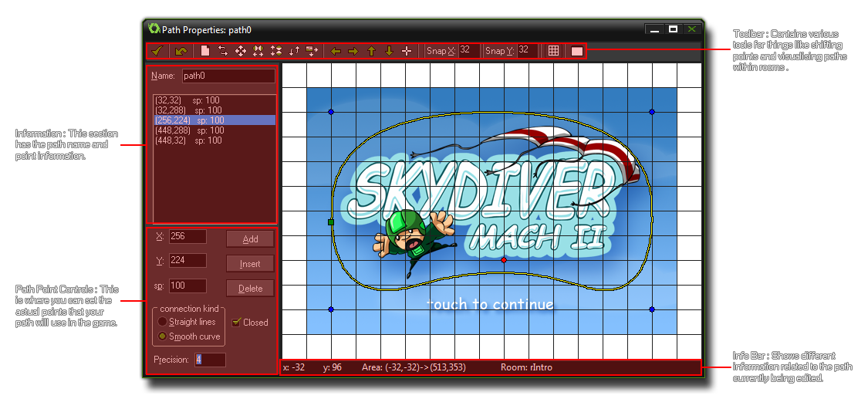The width and height of the screenshot is (868, 409).
Task: Open the room selection icon in toolbar
Action: (576, 51)
